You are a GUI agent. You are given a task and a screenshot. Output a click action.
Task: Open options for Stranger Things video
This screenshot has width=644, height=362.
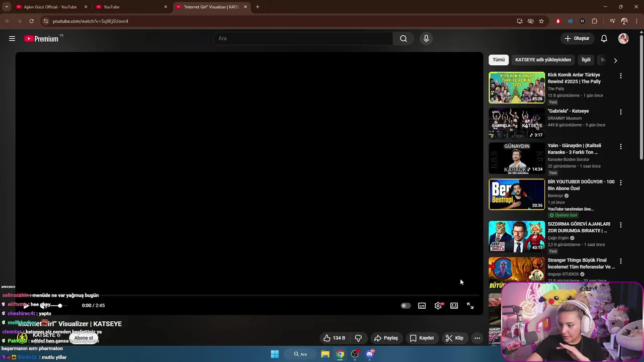620,261
